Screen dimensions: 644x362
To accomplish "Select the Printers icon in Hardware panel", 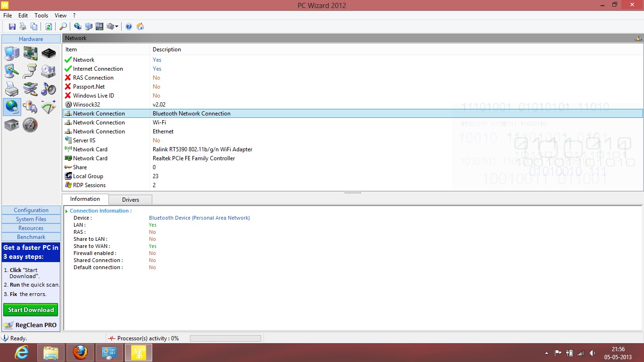I will click(12, 89).
